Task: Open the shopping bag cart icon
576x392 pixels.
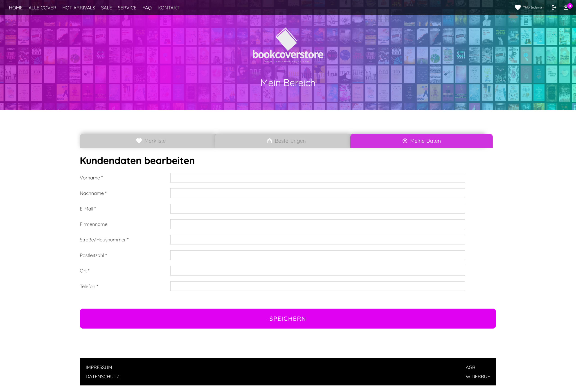Action: point(566,8)
